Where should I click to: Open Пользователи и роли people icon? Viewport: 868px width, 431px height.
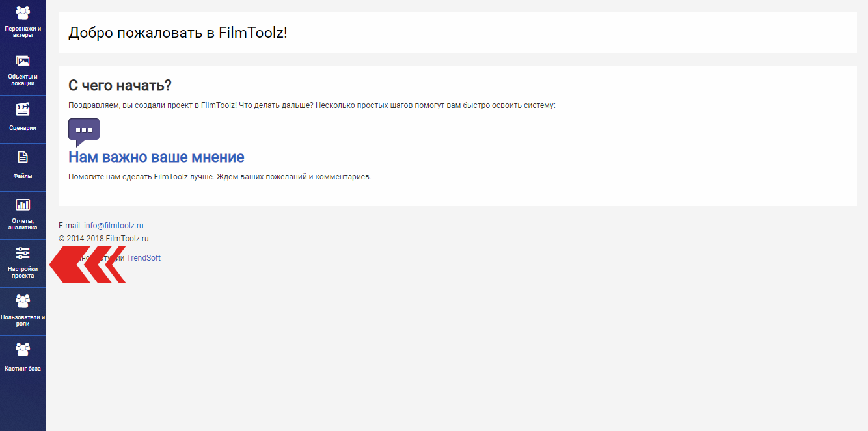tap(23, 301)
